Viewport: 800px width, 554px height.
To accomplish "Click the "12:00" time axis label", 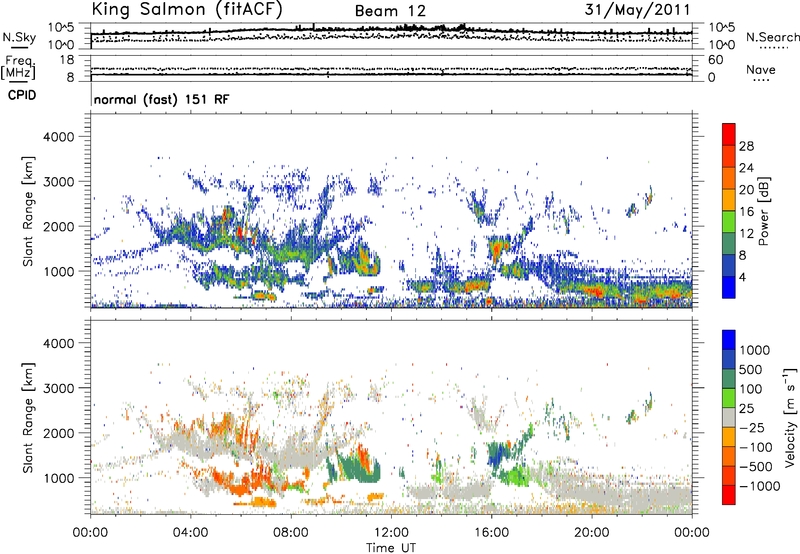I will (x=391, y=533).
